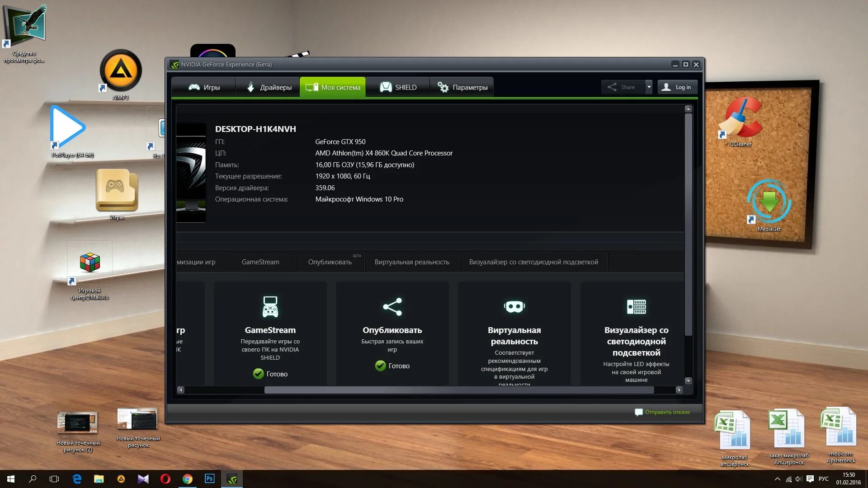Select the Виртуальная реальность headset icon
Screen dimensions: 868x488
tap(514, 306)
